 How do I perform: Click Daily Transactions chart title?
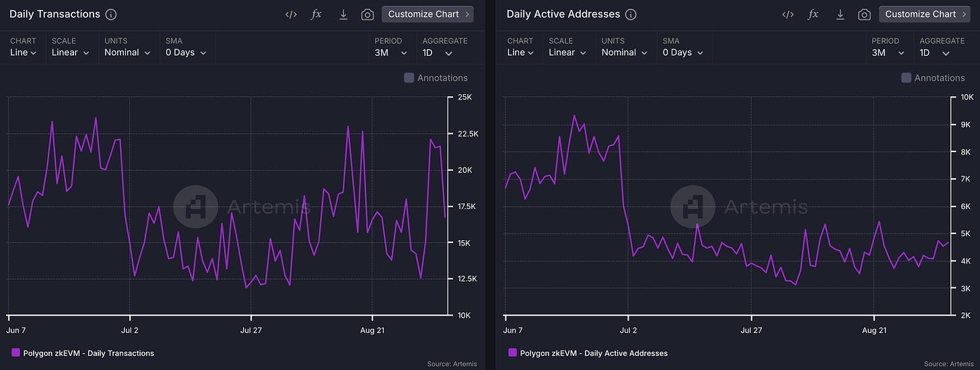point(55,14)
